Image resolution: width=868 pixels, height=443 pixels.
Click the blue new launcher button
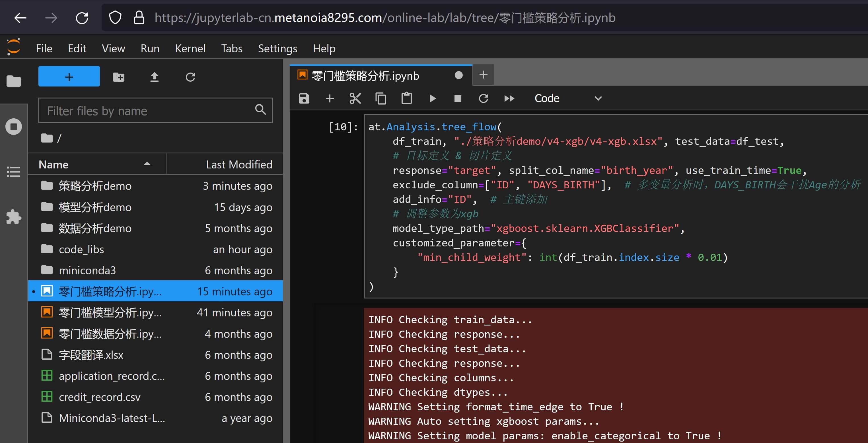pyautogui.click(x=69, y=77)
